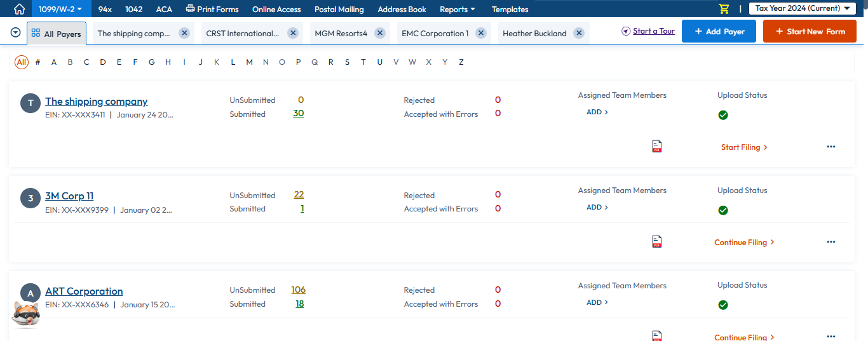Open 106 unsubmitted forms for ART Corporation
Screen dimensions: 868x341
click(299, 290)
